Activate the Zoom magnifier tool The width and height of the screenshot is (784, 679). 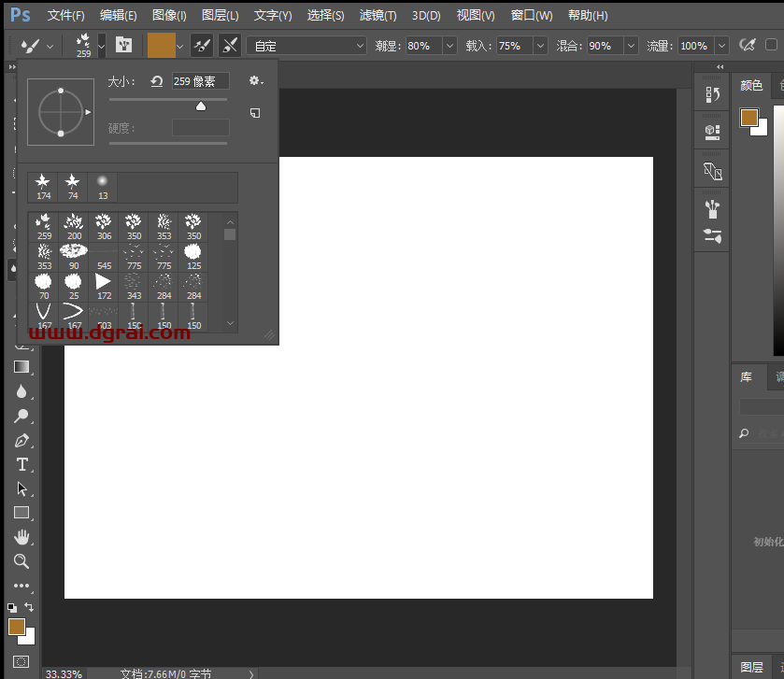(x=21, y=561)
